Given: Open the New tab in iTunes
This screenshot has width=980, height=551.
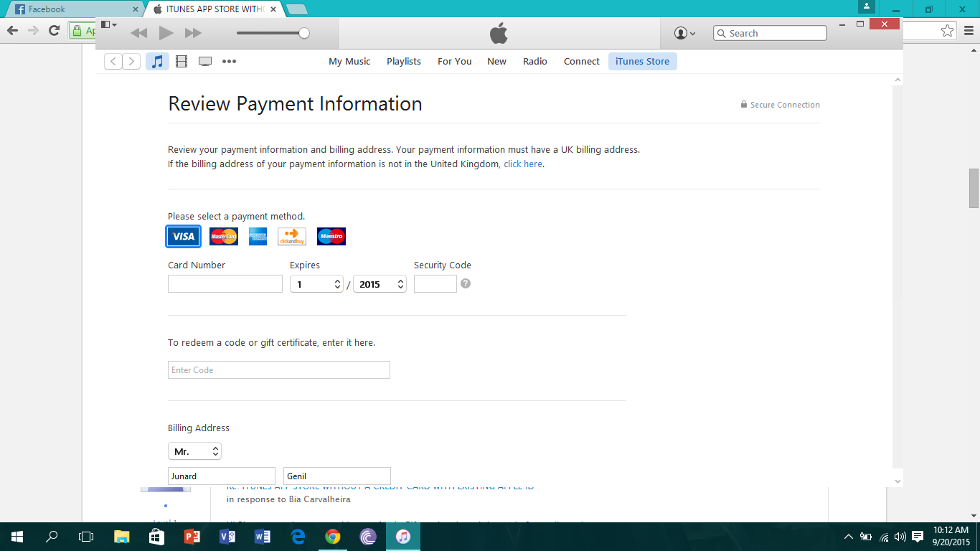Looking at the screenshot, I should click(x=496, y=62).
